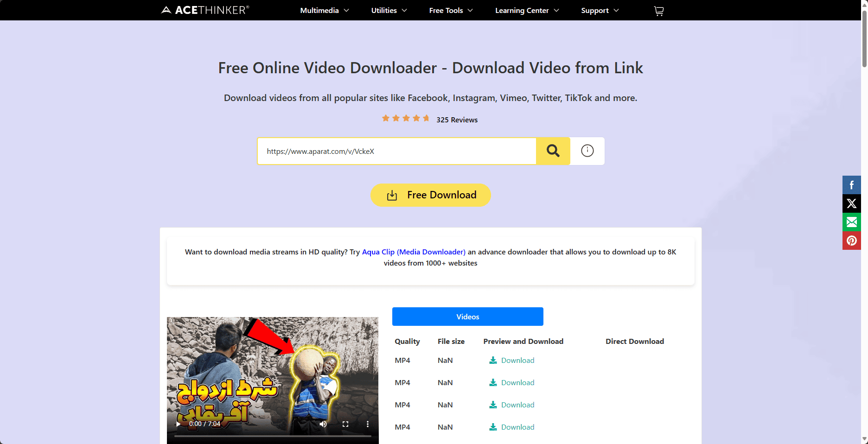The image size is (868, 444).
Task: Mute the video player audio
Action: click(x=322, y=424)
